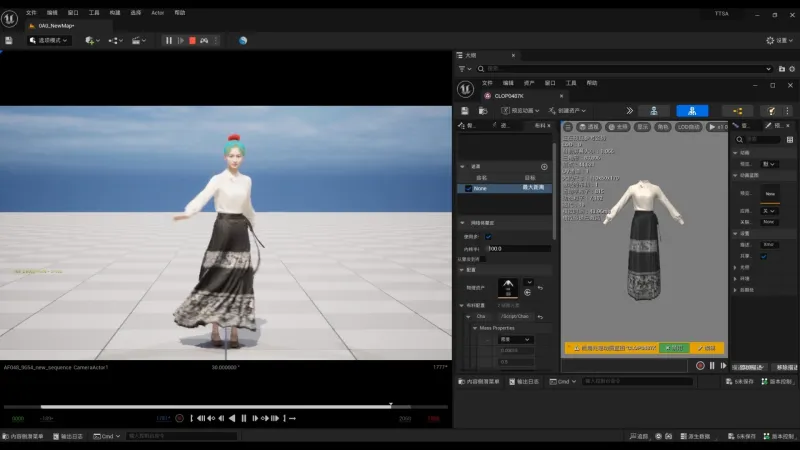Image resolution: width=800 pixels, height=450 pixels.
Task: Open the add content dropdown in main toolbar
Action: pyautogui.click(x=92, y=40)
